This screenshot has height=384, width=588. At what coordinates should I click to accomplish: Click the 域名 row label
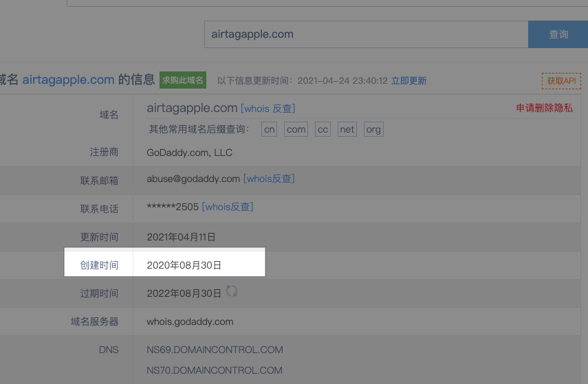(109, 115)
